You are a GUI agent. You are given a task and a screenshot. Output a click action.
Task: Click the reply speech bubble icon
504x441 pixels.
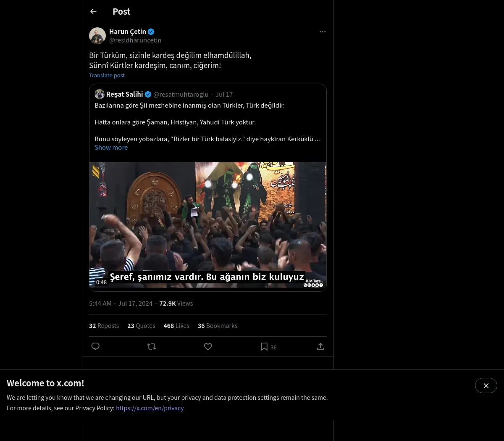95,346
